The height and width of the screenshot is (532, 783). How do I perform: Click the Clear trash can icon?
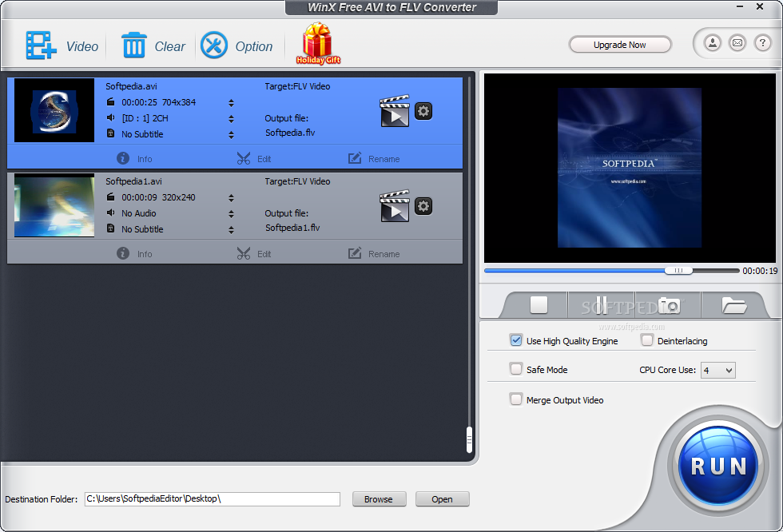click(x=134, y=46)
